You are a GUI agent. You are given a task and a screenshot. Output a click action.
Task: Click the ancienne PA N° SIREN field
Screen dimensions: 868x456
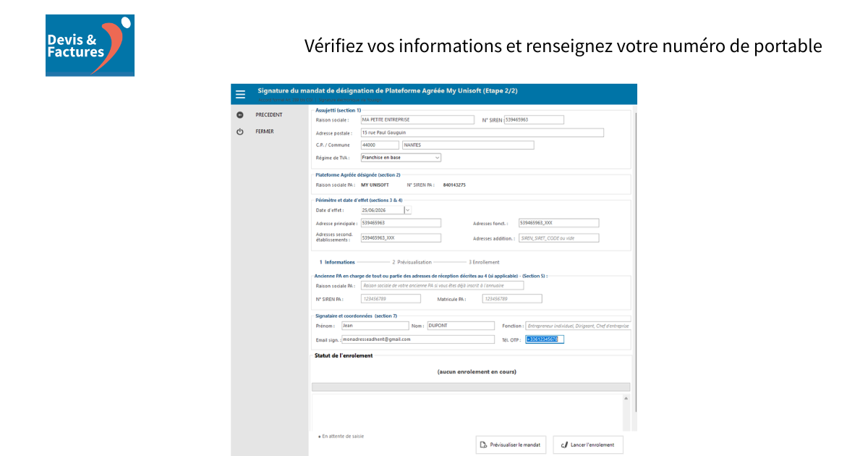click(391, 299)
